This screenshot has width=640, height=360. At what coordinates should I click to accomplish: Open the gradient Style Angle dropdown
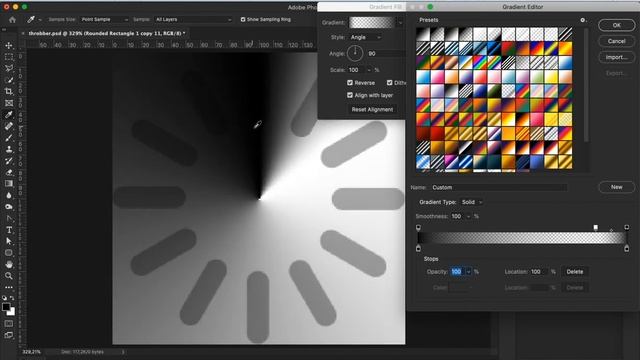coord(365,37)
